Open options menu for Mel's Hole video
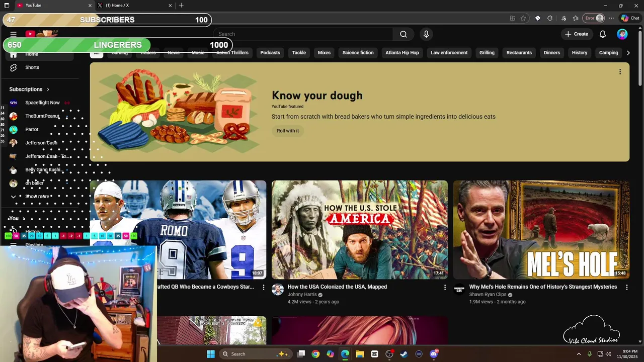 click(627, 287)
